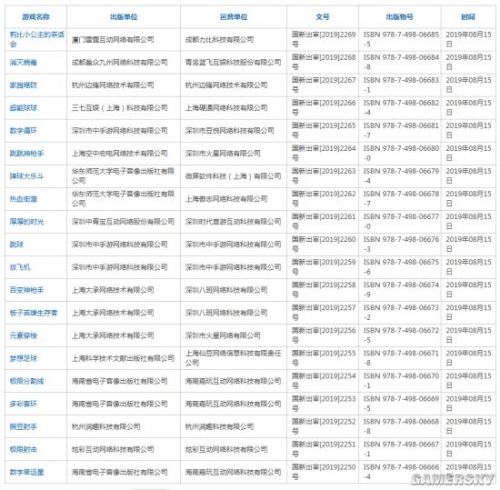Select ISBN 978-7-498-06667-1 cell
The width and height of the screenshot is (500, 490).
[401, 449]
